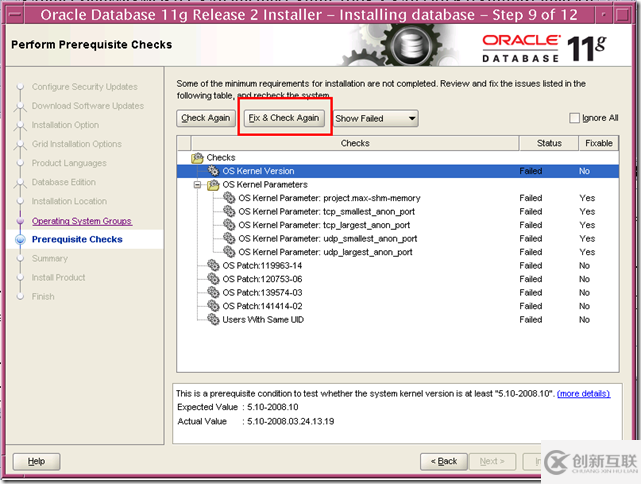Select the OS Kernel Version row
The height and width of the screenshot is (484, 641).
coord(398,171)
